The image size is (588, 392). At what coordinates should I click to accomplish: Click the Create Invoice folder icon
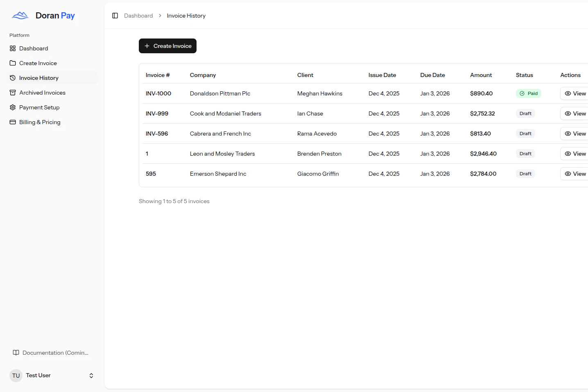point(13,63)
